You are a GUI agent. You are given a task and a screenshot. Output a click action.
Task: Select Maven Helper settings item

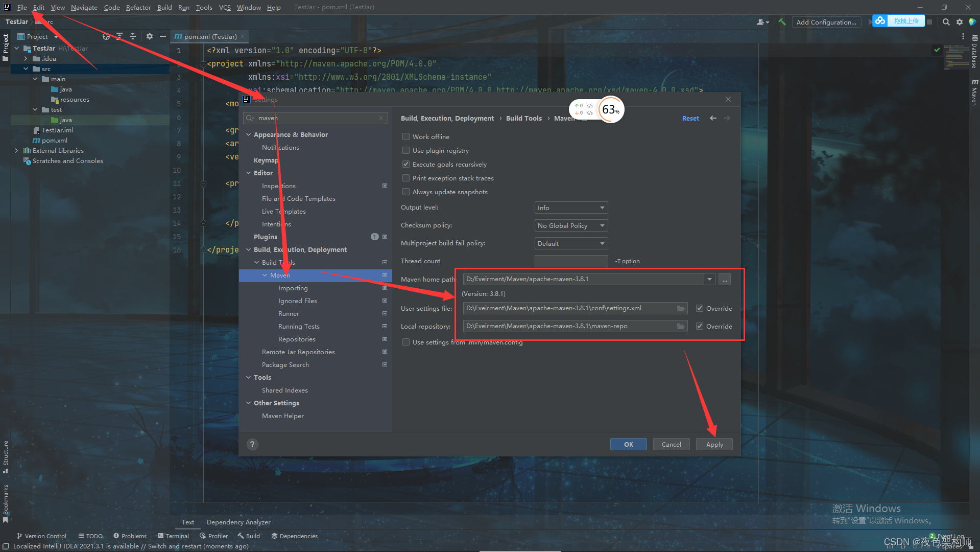coord(282,416)
